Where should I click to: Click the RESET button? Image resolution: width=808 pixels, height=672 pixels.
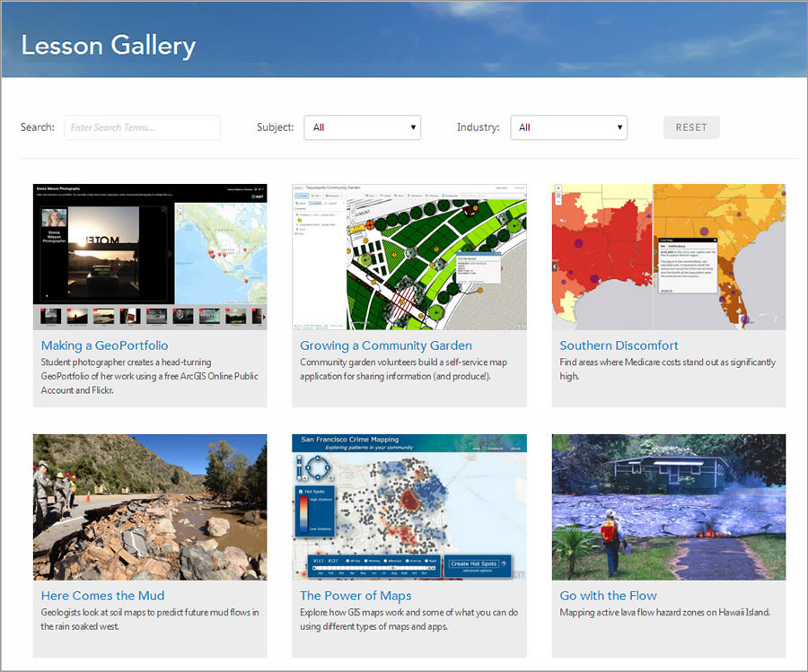point(690,127)
